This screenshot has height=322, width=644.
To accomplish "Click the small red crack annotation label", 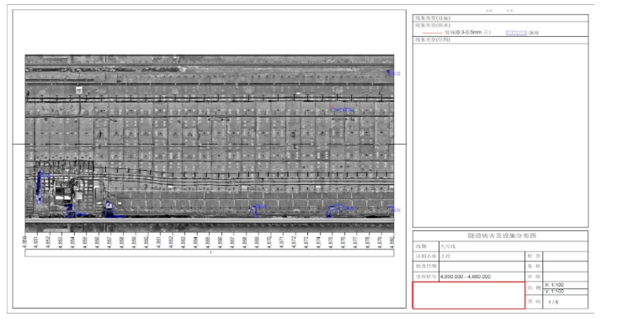I will click(343, 109).
